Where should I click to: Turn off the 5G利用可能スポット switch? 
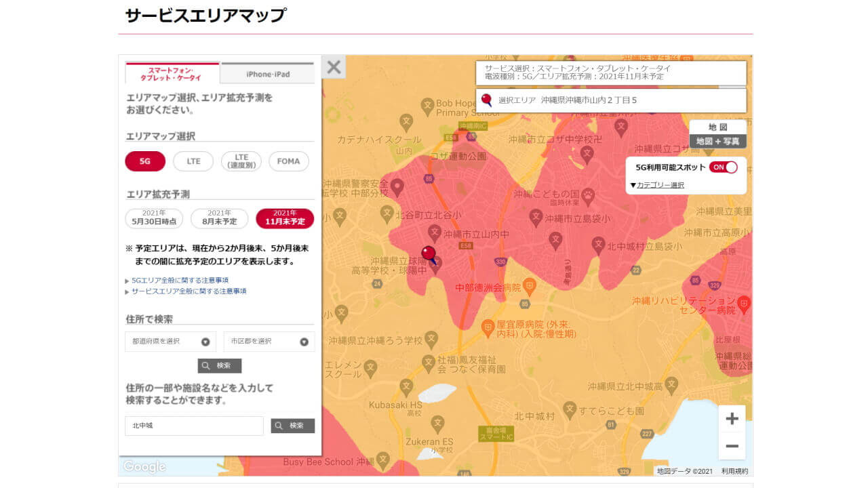(x=724, y=166)
